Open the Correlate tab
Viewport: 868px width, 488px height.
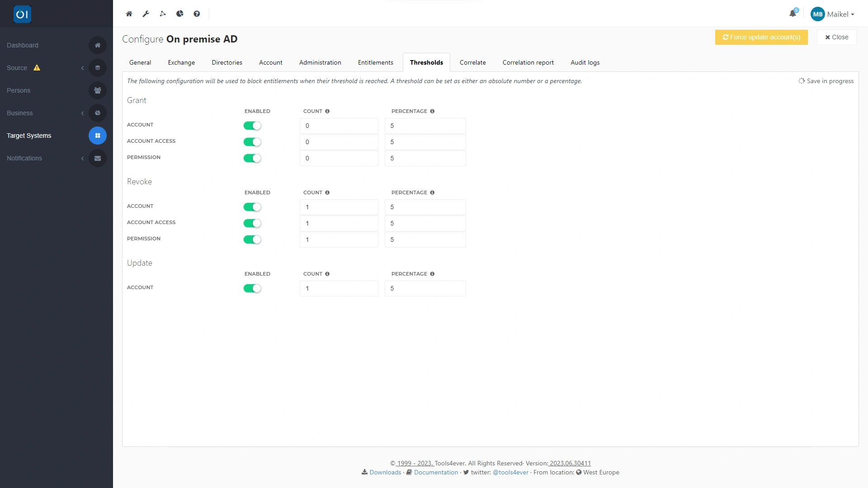[473, 62]
